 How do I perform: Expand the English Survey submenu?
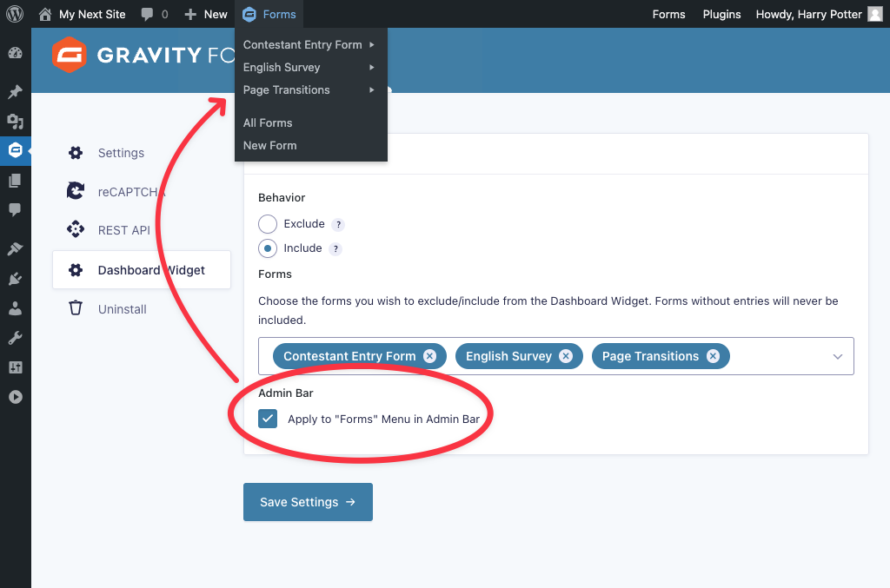[x=310, y=68]
